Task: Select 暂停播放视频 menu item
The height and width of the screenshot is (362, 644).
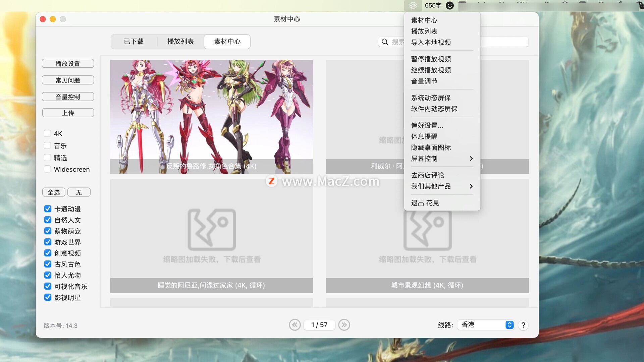Action: (442, 59)
